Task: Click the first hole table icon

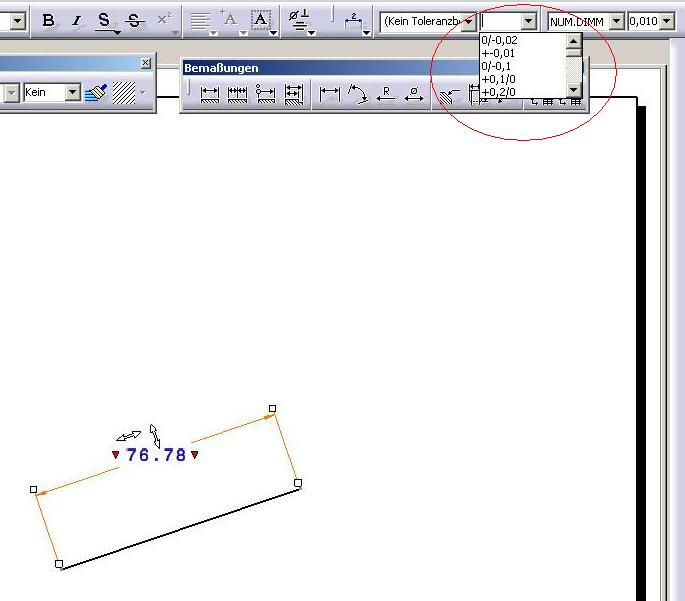Action: (543, 101)
